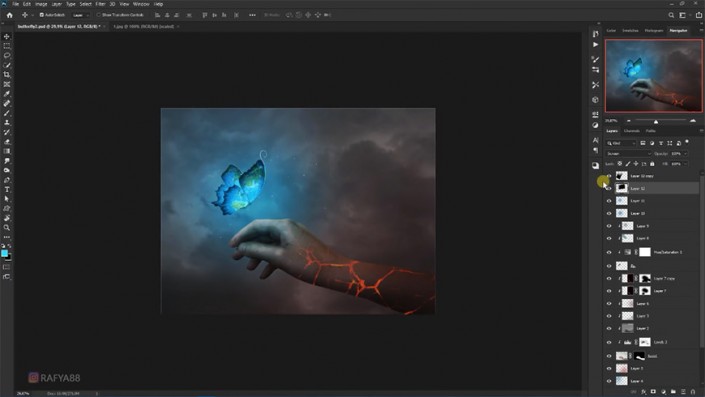Screen dimensions: 705x397
Task: Select the Clone Stamp tool
Action: tap(7, 122)
